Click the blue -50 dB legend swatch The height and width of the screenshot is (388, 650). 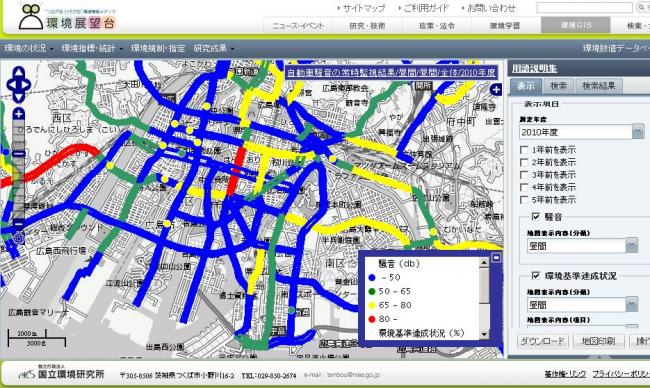[x=372, y=277]
